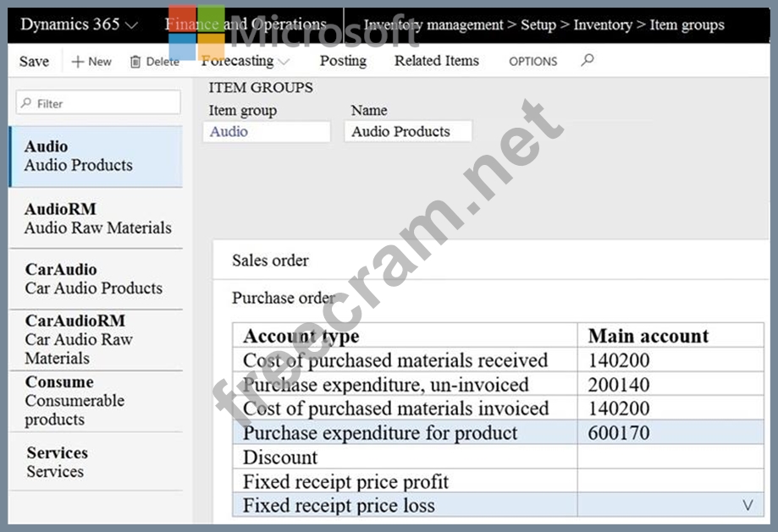This screenshot has width=778, height=532.
Task: Expand the Sales order section
Action: [271, 261]
